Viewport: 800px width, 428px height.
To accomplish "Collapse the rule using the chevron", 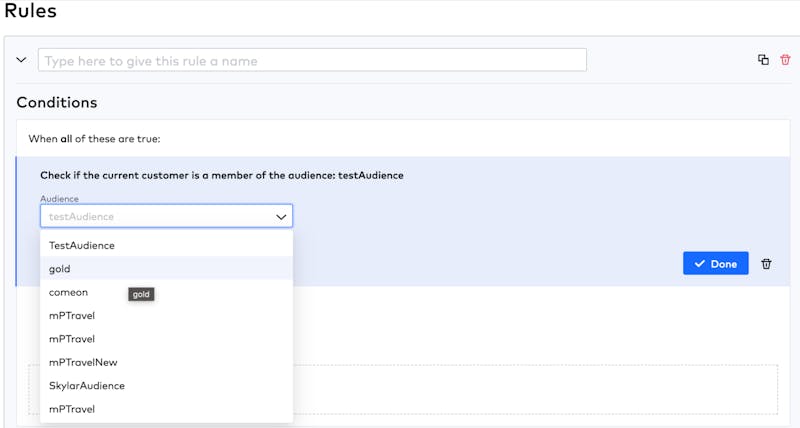I will coord(21,60).
